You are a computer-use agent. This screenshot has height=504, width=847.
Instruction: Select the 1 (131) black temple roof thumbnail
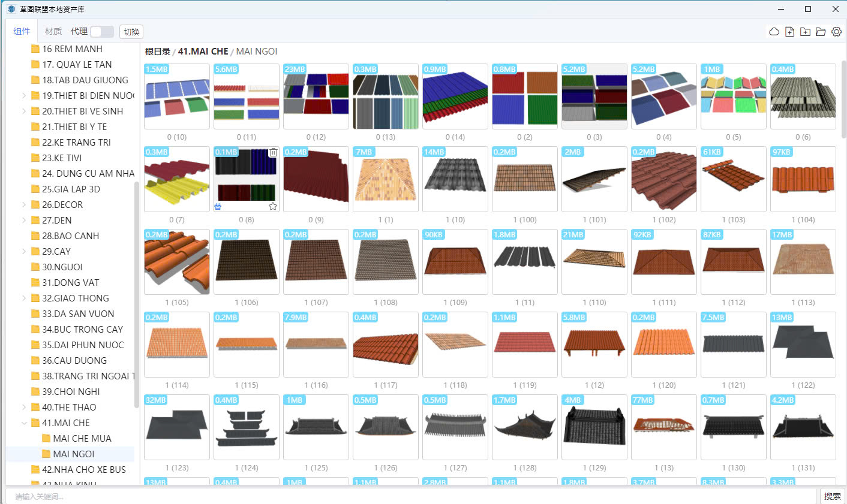(803, 427)
